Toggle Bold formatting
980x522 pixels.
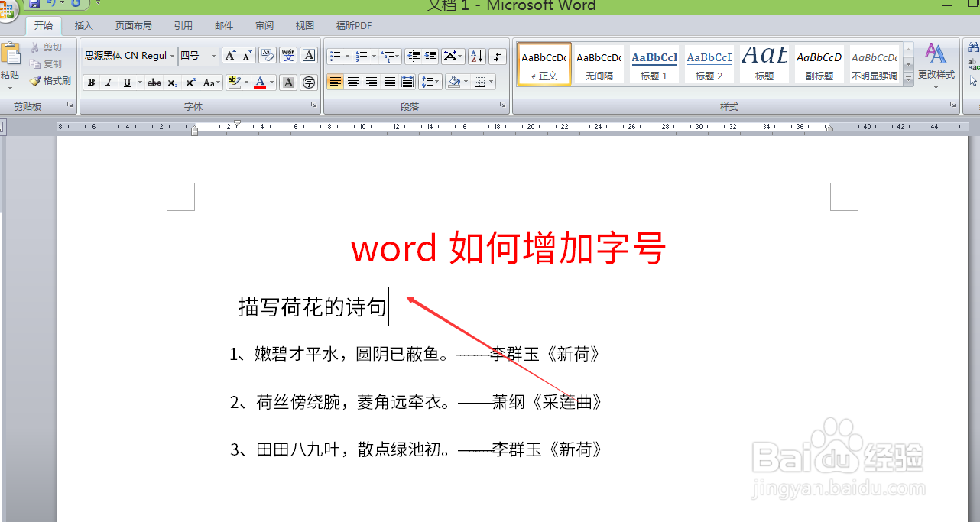coord(91,83)
